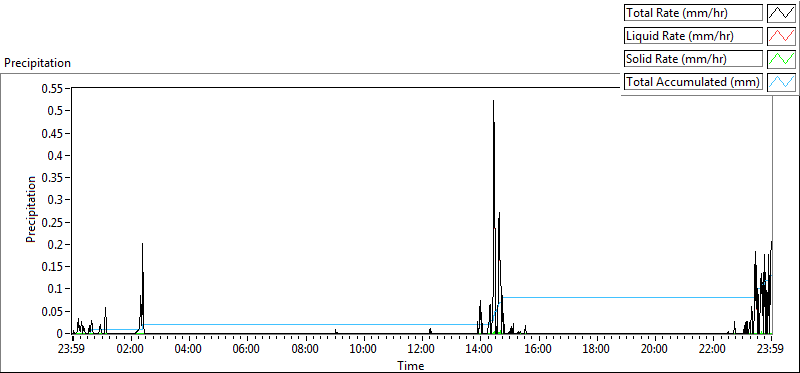Viewport: 800px width, 373px height.
Task: Click the vertical Precipitation y-axis title
Action: pyautogui.click(x=31, y=209)
